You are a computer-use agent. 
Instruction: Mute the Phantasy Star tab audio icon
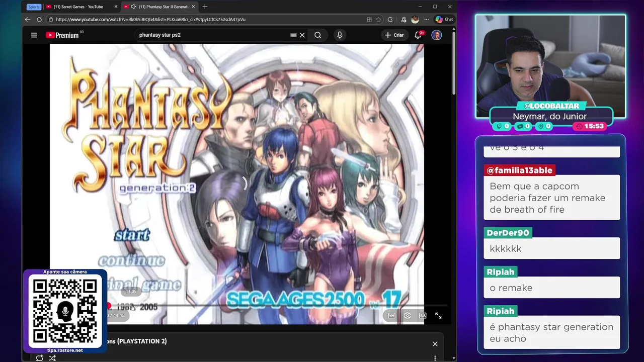coord(134,7)
